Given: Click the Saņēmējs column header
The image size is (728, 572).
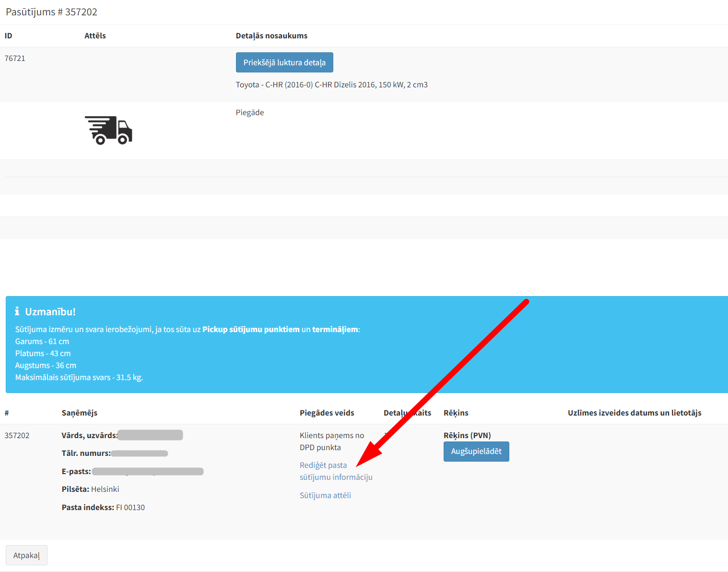Looking at the screenshot, I should tap(79, 413).
